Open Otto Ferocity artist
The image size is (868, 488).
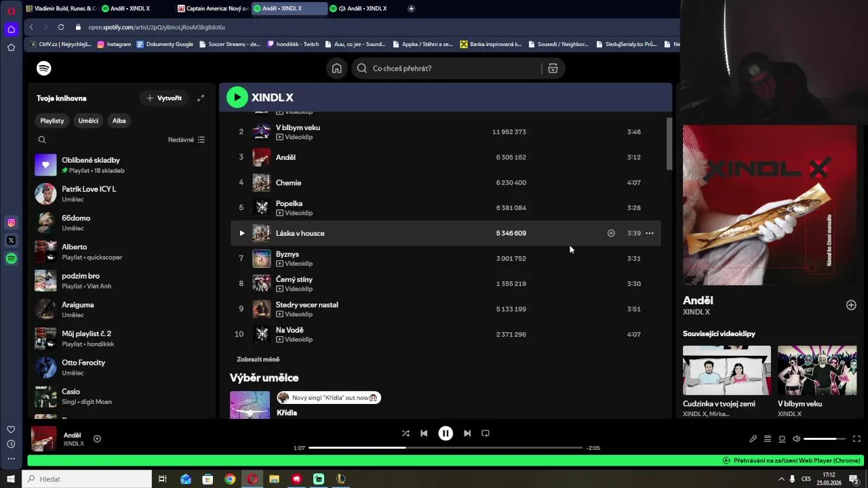pyautogui.click(x=122, y=367)
